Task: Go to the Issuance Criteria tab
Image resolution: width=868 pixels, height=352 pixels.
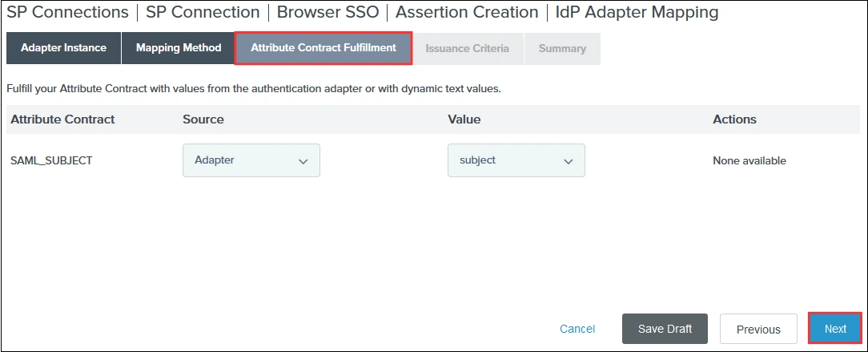Action: pos(467,49)
